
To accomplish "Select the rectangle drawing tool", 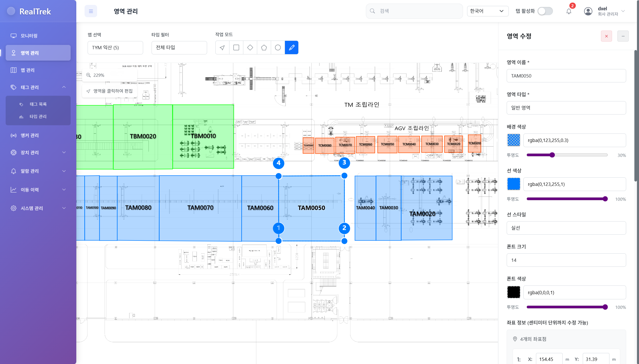I will [x=236, y=47].
